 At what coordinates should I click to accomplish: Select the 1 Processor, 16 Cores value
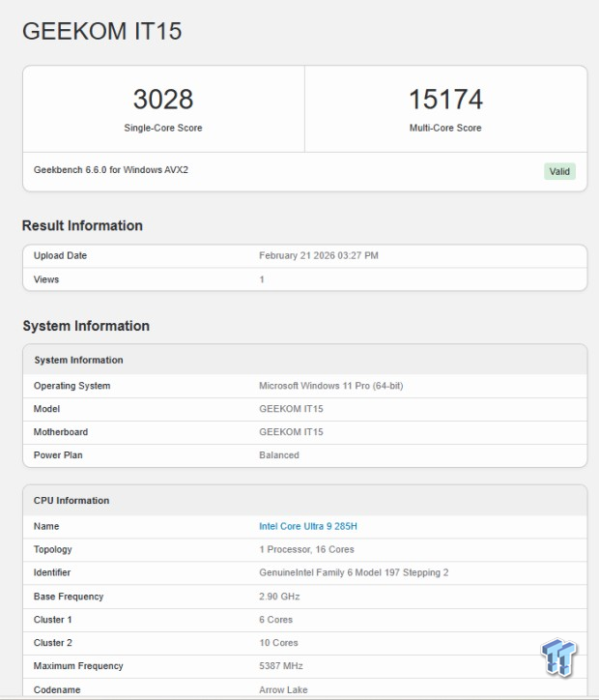coord(307,549)
